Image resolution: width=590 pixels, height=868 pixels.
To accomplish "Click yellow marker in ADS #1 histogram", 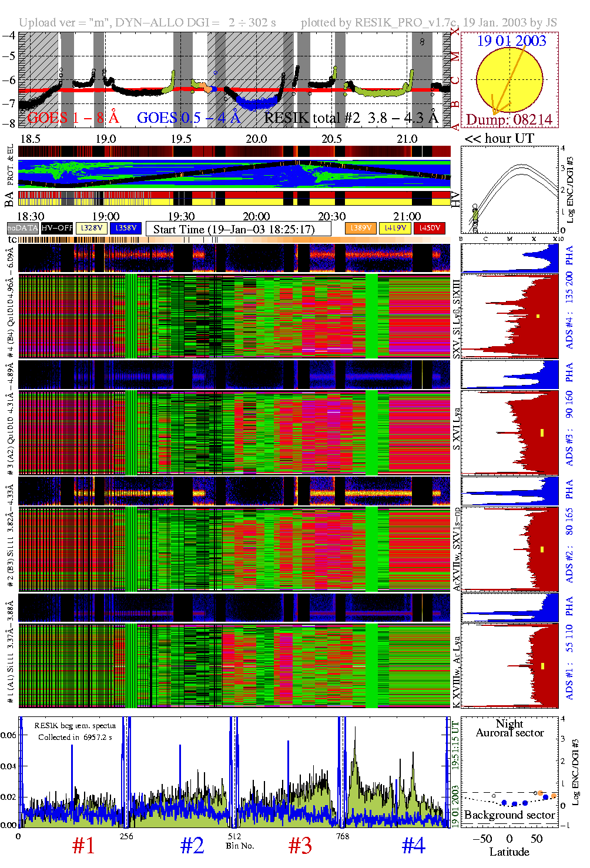I will pyautogui.click(x=542, y=666).
